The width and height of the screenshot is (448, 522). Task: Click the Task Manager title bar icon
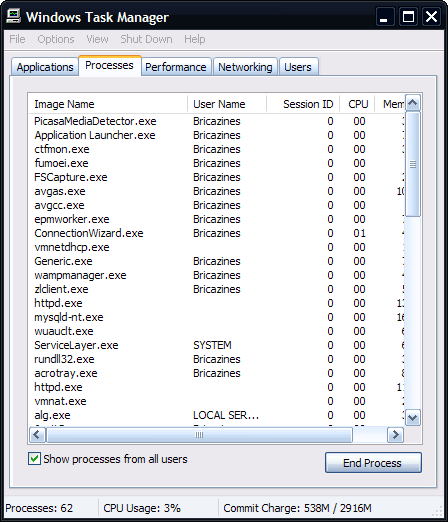[x=13, y=16]
